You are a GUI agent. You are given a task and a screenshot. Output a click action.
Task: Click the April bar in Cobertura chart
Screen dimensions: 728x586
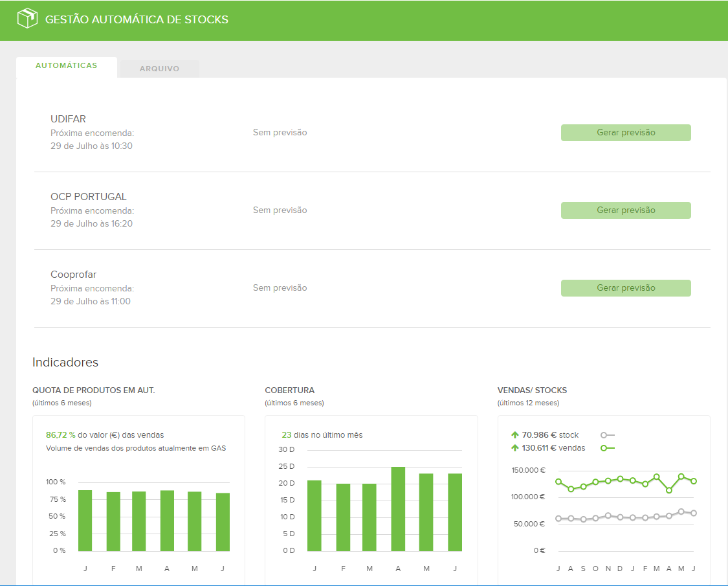click(x=398, y=508)
